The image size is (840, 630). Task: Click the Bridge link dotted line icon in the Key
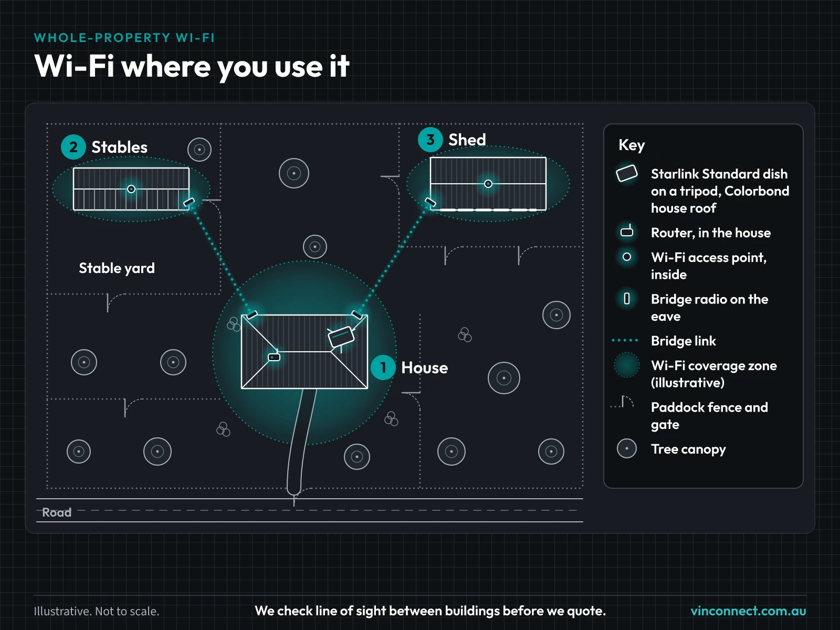point(625,340)
